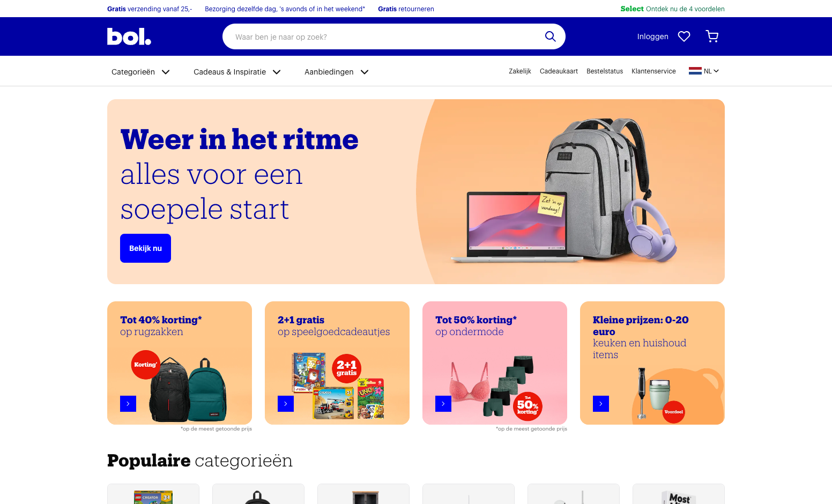Click the Bekijk nu button
This screenshot has height=504, width=832.
pos(145,248)
